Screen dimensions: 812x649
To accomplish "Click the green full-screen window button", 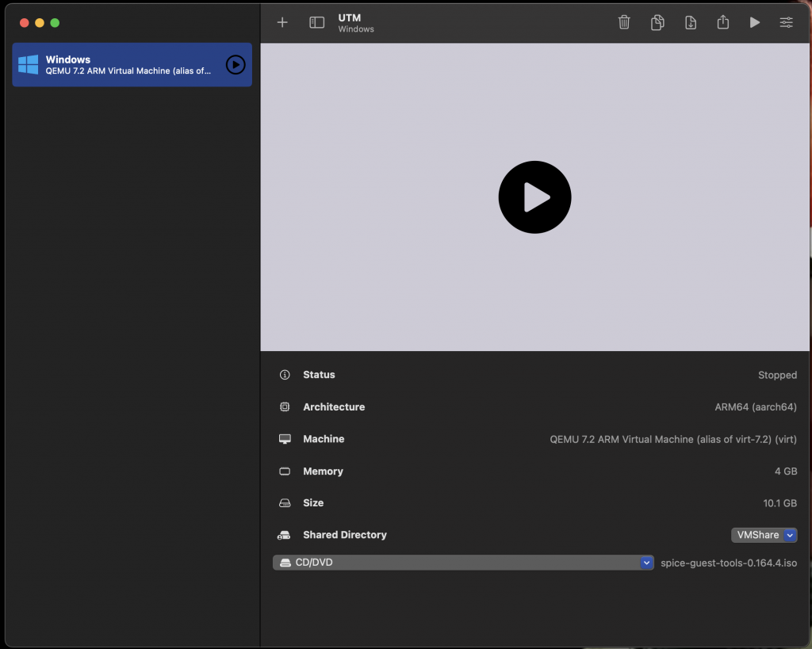I will [55, 23].
